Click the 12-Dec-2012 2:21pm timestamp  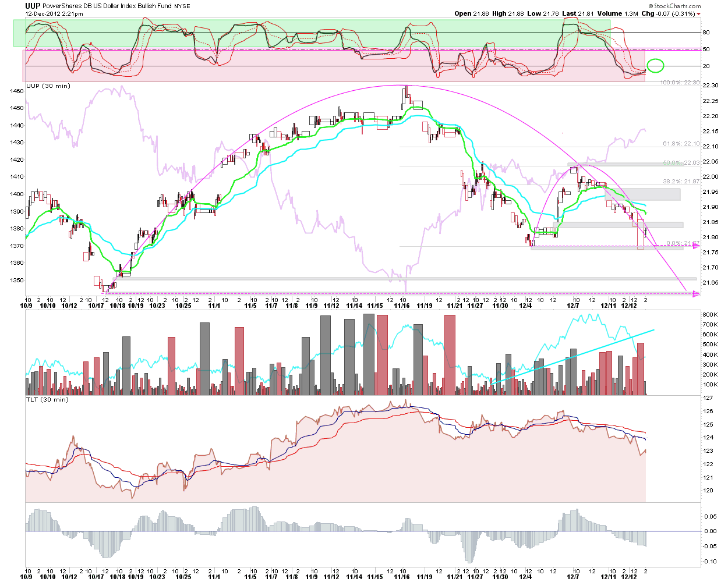tap(53, 13)
